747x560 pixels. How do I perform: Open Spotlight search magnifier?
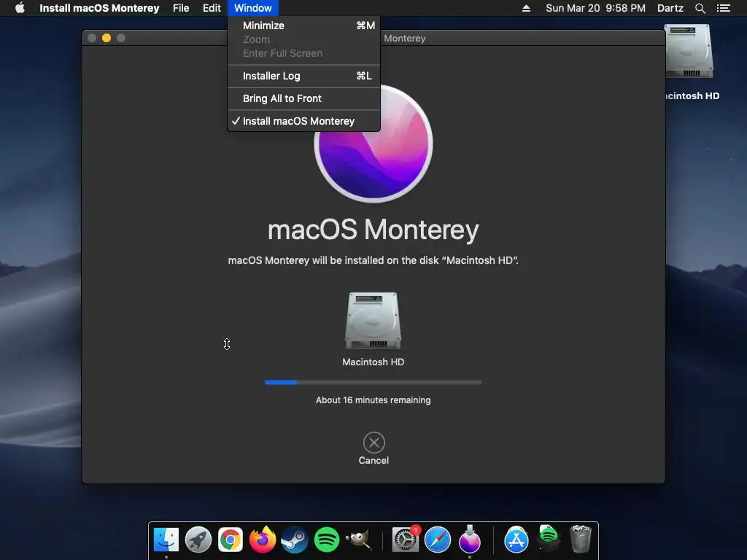700,8
